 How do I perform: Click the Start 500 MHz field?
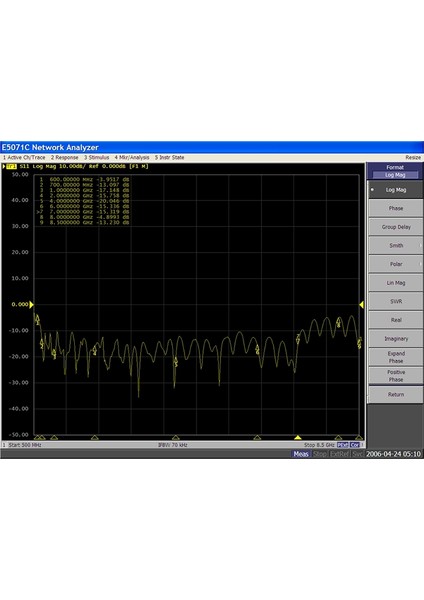25,445
